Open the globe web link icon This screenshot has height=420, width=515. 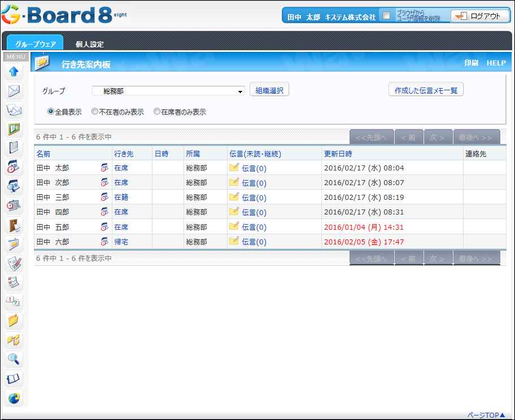pos(14,397)
